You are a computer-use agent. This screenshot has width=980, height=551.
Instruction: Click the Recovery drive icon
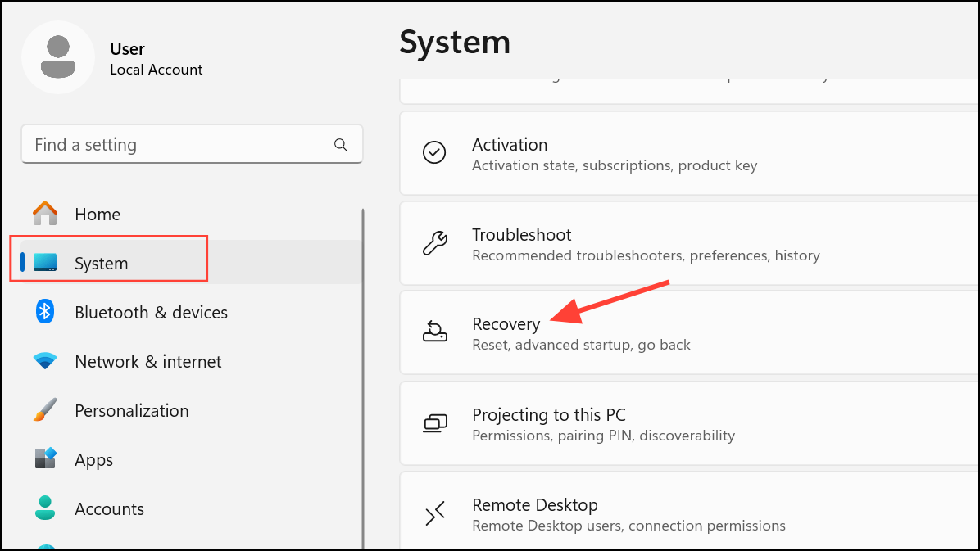[x=434, y=332]
